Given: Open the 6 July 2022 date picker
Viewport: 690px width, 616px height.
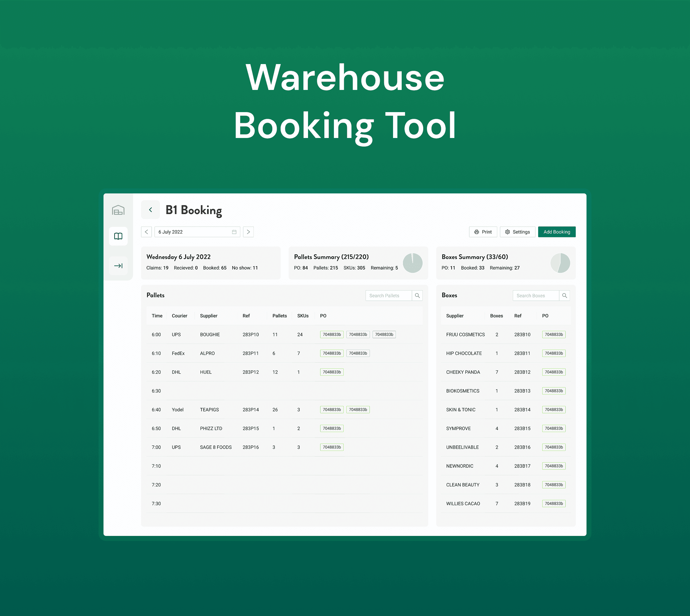Looking at the screenshot, I should [193, 232].
